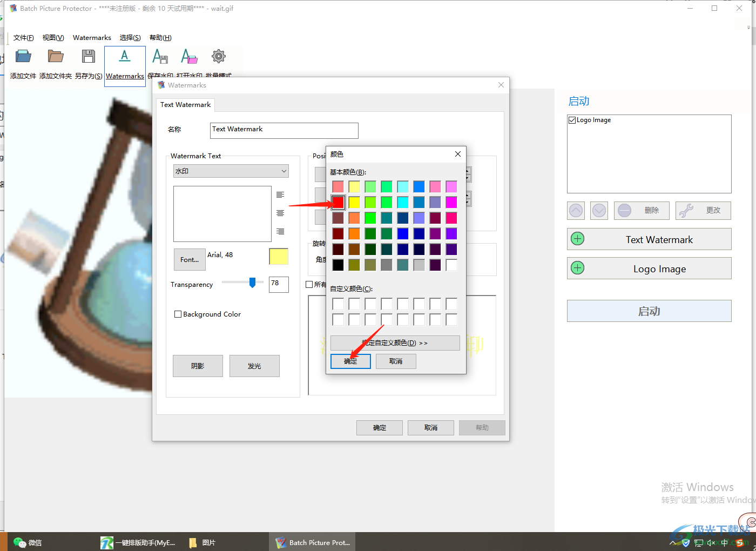Close the Watermarks dialog with the X

(501, 85)
